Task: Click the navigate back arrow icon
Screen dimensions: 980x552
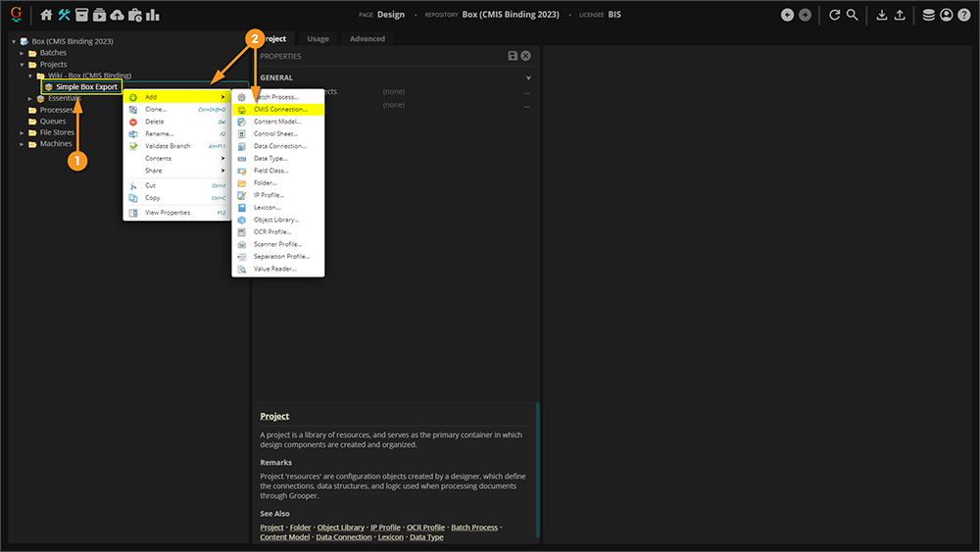Action: (x=788, y=15)
